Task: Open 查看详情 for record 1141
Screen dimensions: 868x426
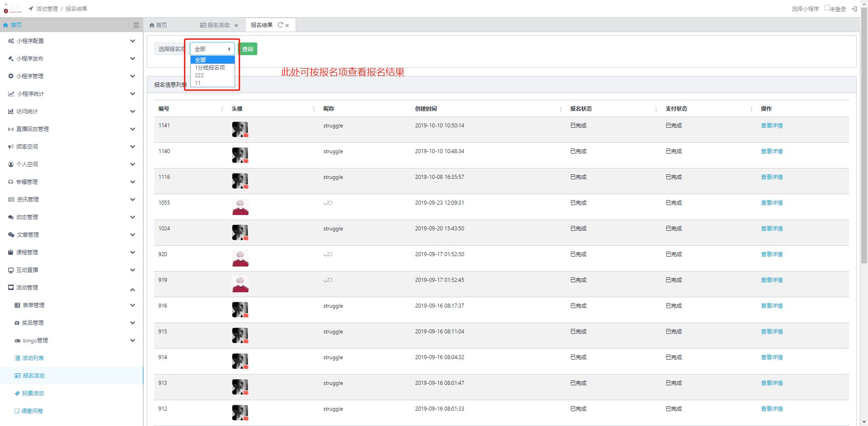Action: tap(771, 126)
